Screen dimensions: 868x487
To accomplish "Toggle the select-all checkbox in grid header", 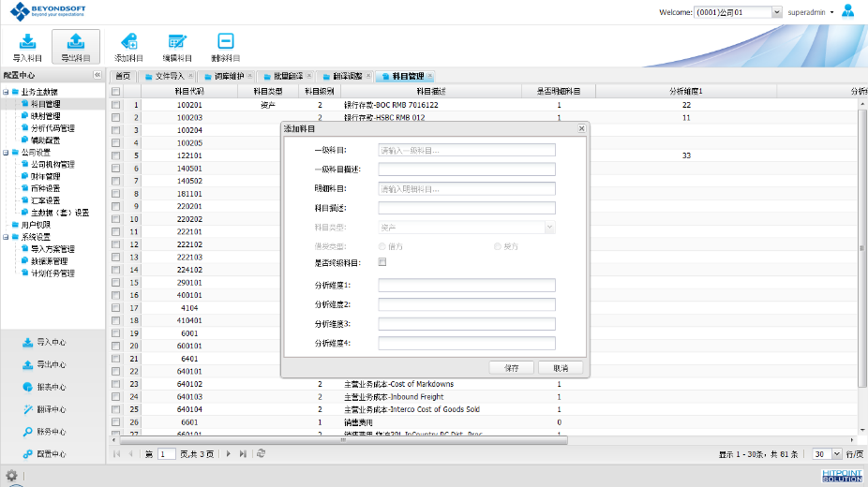I will tap(116, 92).
